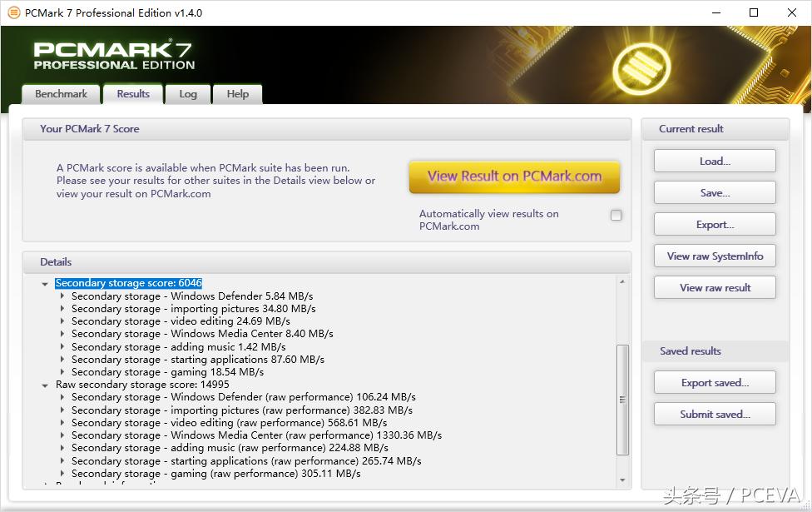Click the details list vertical scrollbar thumb
This screenshot has width=812, height=512.
[x=622, y=400]
